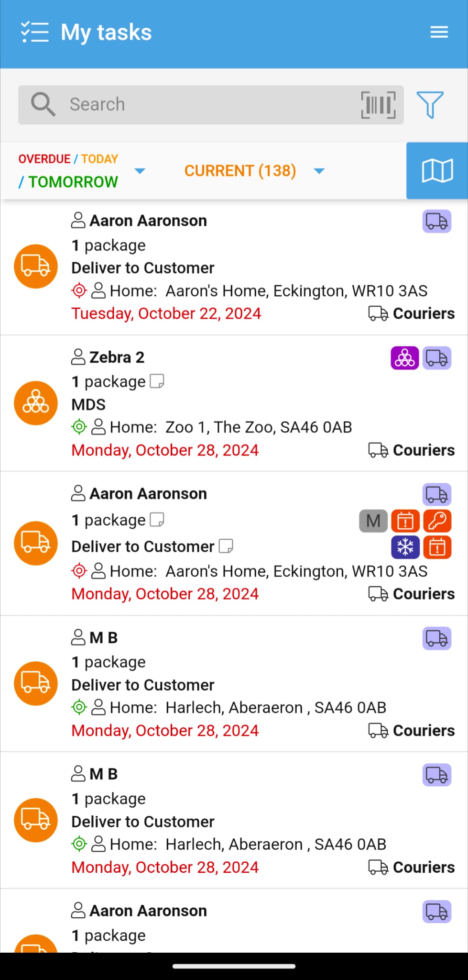Open the hamburger menu
This screenshot has height=980, width=468.
[439, 32]
